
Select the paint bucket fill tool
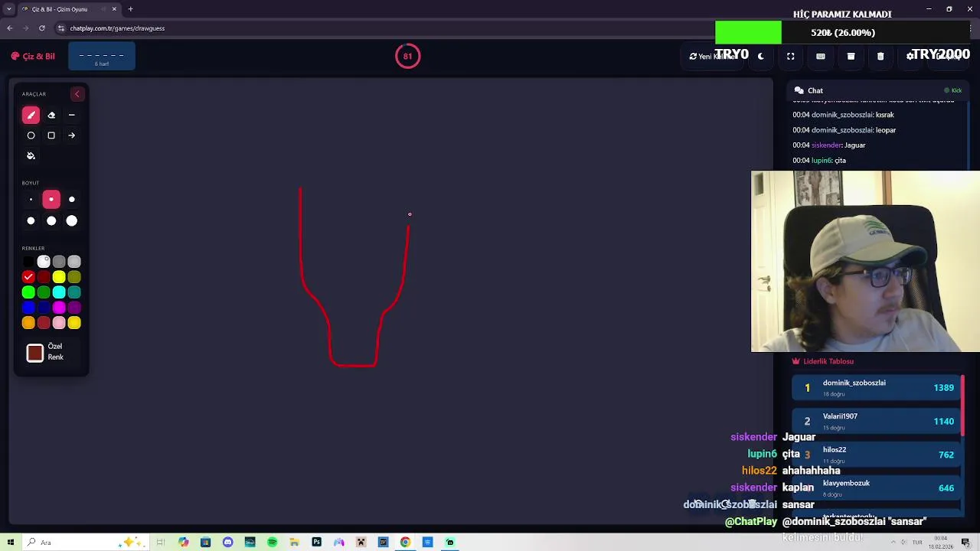click(31, 156)
